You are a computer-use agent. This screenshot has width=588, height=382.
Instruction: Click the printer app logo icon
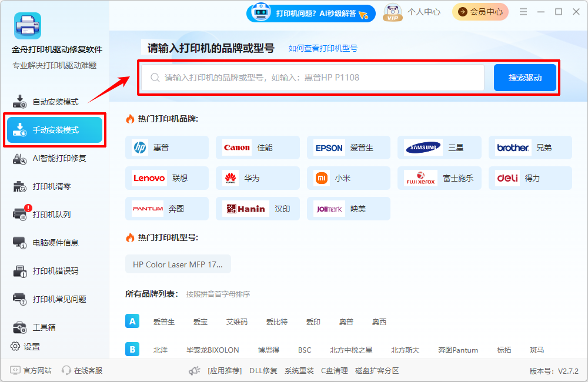28,26
